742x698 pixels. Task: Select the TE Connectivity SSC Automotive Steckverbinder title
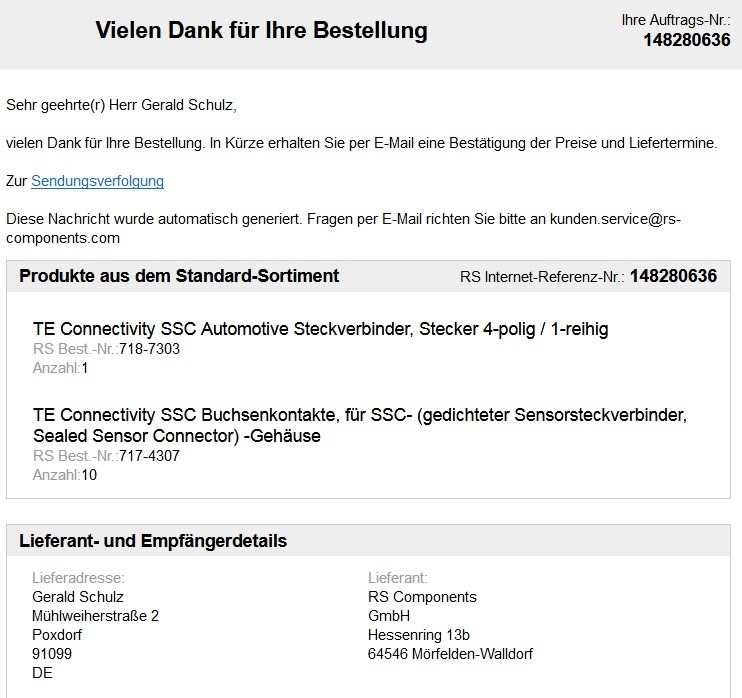320,329
